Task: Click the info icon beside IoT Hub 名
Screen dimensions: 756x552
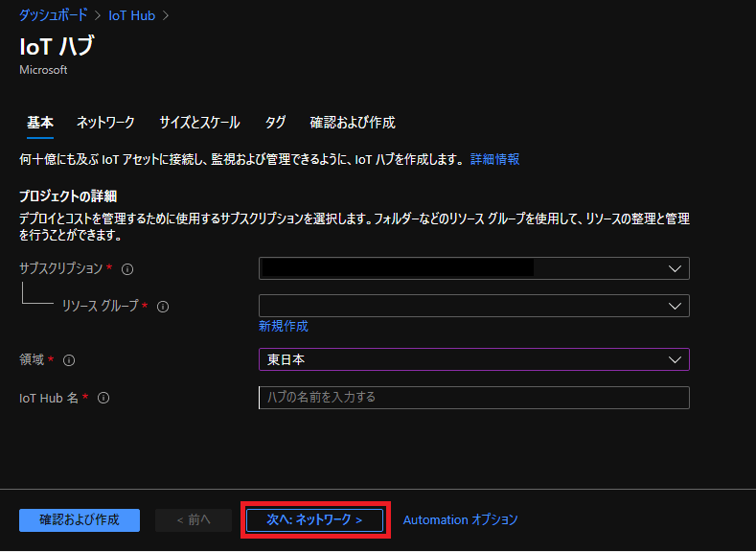Action: [x=103, y=398]
